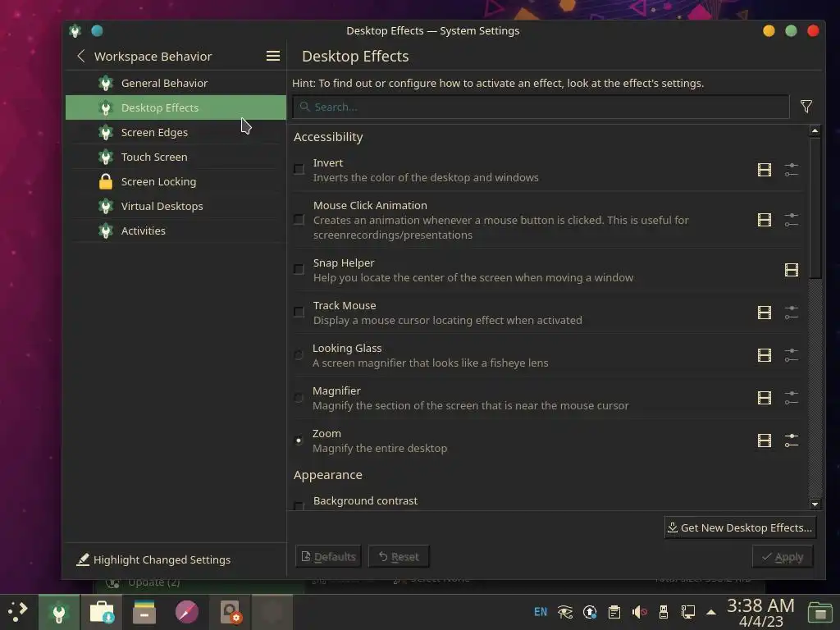Play Mouse Click Animation demo video
The image size is (840, 630).
(764, 220)
